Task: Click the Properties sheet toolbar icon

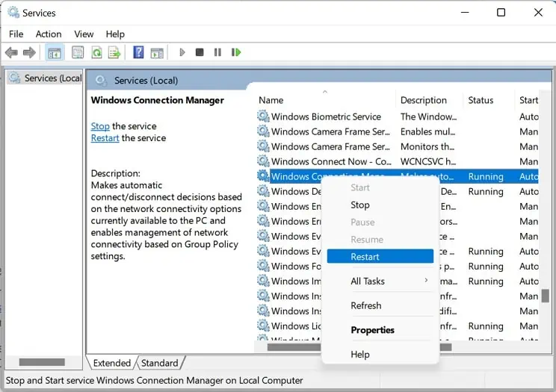Action: tap(78, 52)
